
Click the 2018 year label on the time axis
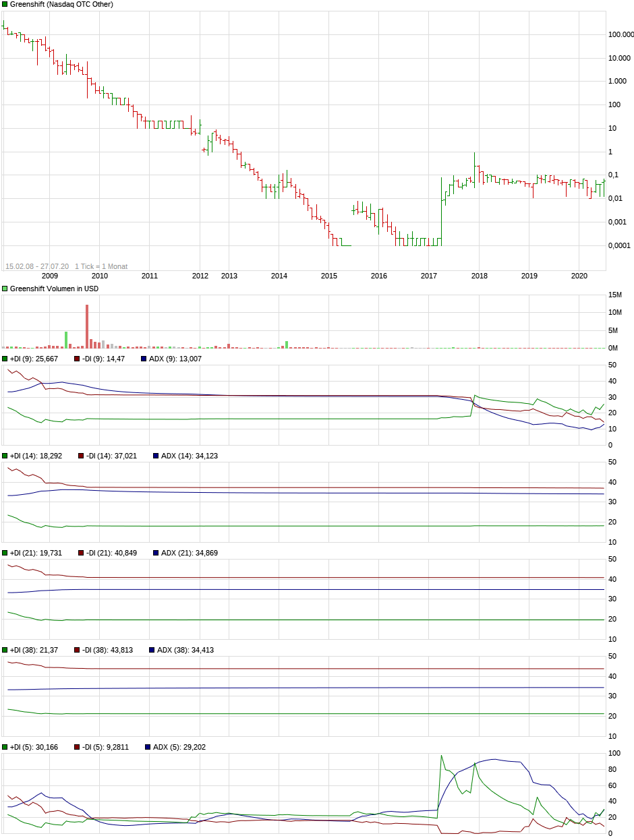[x=480, y=276]
